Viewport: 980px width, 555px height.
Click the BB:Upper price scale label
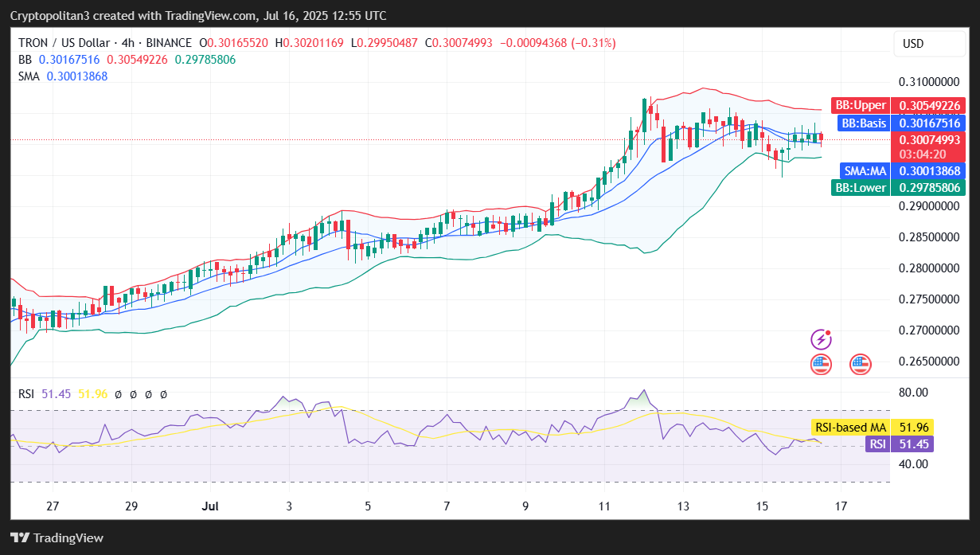860,105
